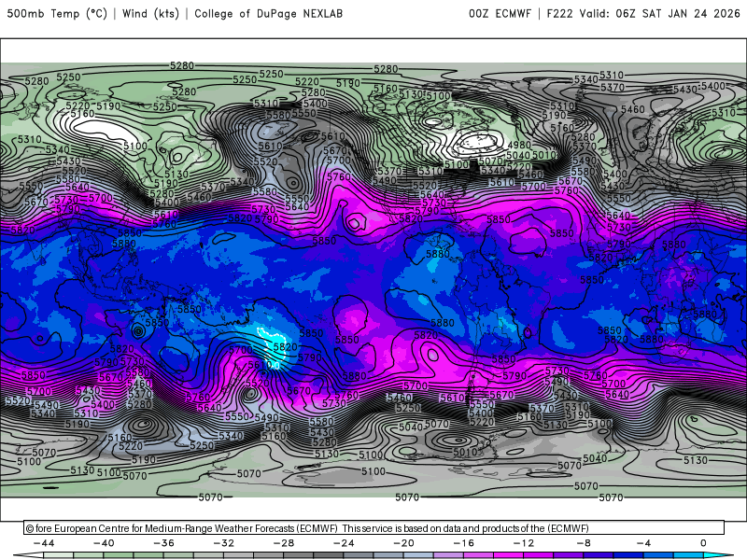Viewport: 747px width, 560px height.
Task: Select the -4 color scale label
Action: click(644, 543)
